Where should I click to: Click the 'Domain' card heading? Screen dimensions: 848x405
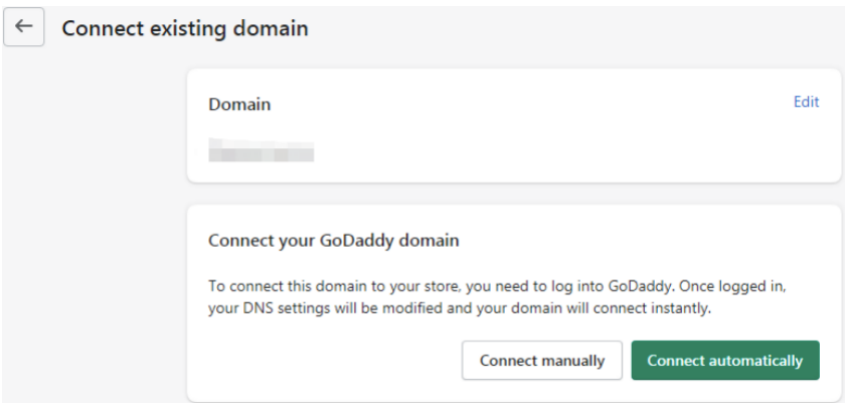click(x=239, y=104)
